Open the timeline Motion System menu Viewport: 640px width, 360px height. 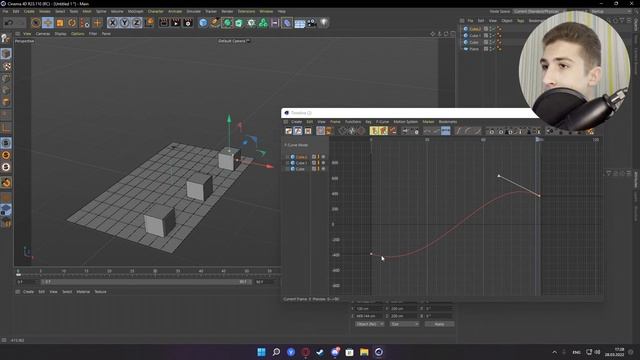point(406,122)
